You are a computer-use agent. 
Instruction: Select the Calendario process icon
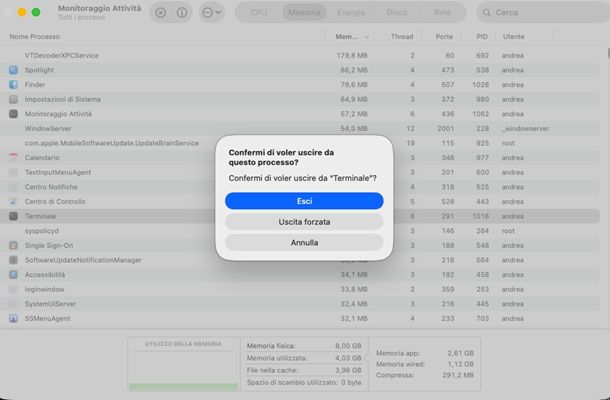tap(13, 158)
